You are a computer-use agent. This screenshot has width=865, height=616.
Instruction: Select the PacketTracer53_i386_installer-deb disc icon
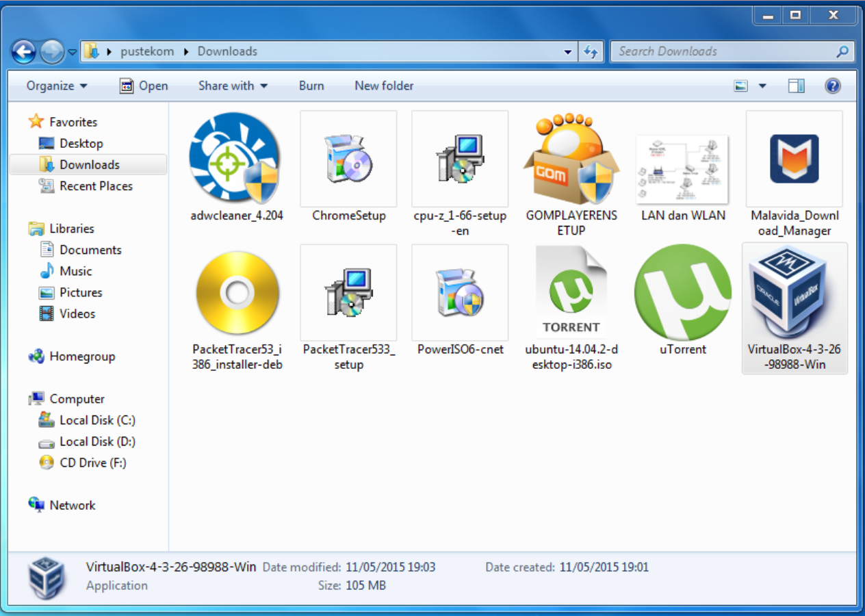click(237, 293)
